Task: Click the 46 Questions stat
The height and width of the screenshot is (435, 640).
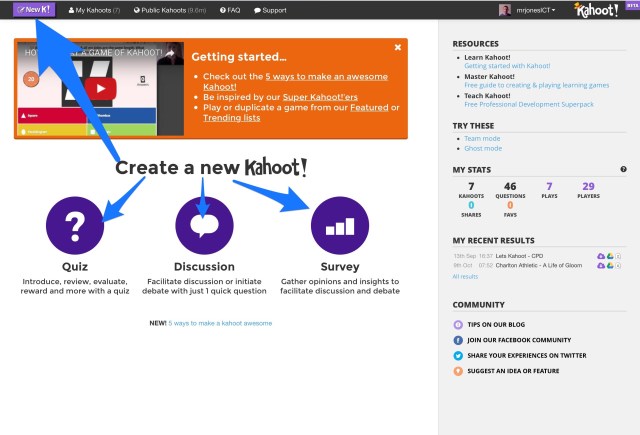Action: click(x=510, y=190)
